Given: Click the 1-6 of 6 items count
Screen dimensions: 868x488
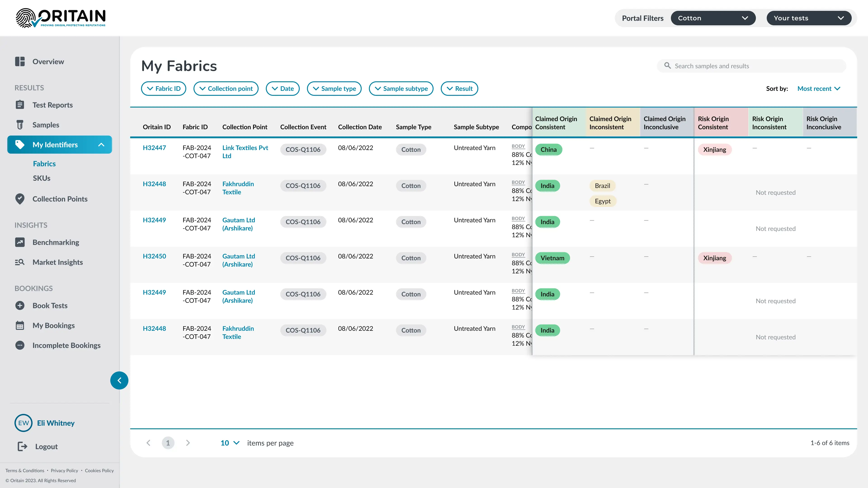Looking at the screenshot, I should coord(830,443).
